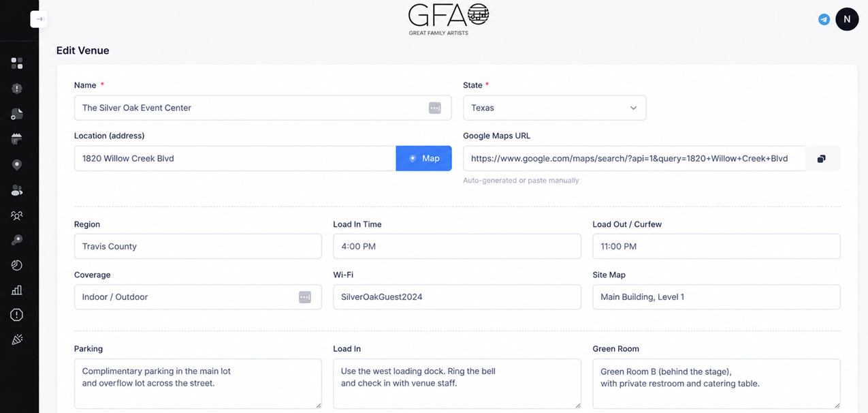868x413 pixels.
Task: Click the Google Maps URL field
Action: pos(634,159)
